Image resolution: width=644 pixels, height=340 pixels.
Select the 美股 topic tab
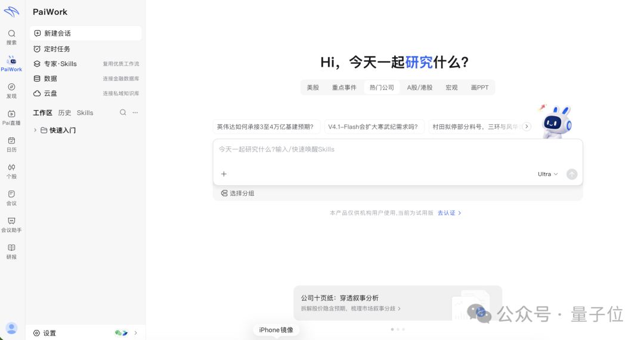(313, 88)
